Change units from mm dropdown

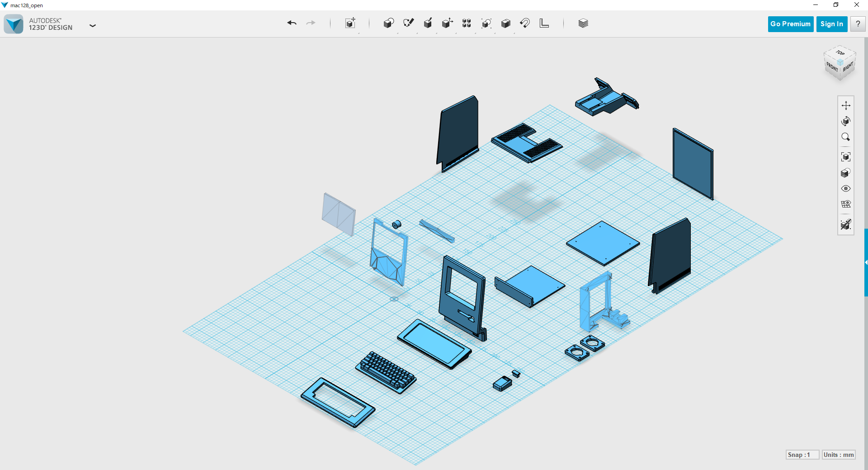click(838, 455)
